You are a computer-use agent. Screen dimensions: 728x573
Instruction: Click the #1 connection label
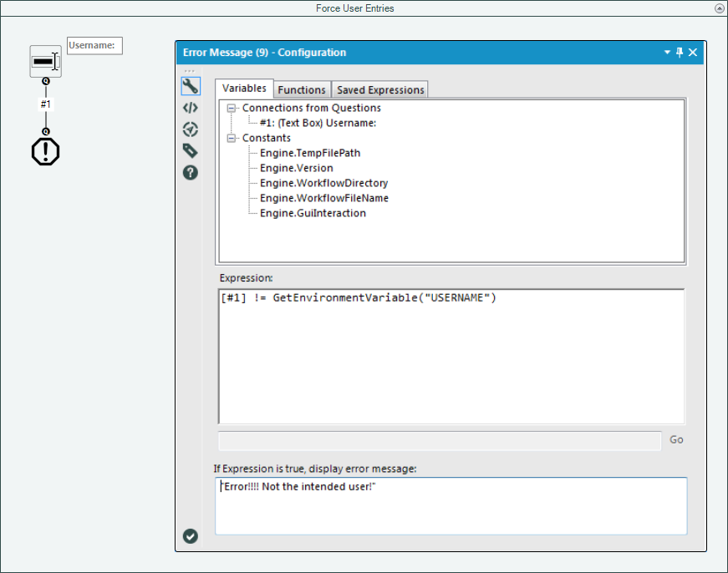pos(45,104)
